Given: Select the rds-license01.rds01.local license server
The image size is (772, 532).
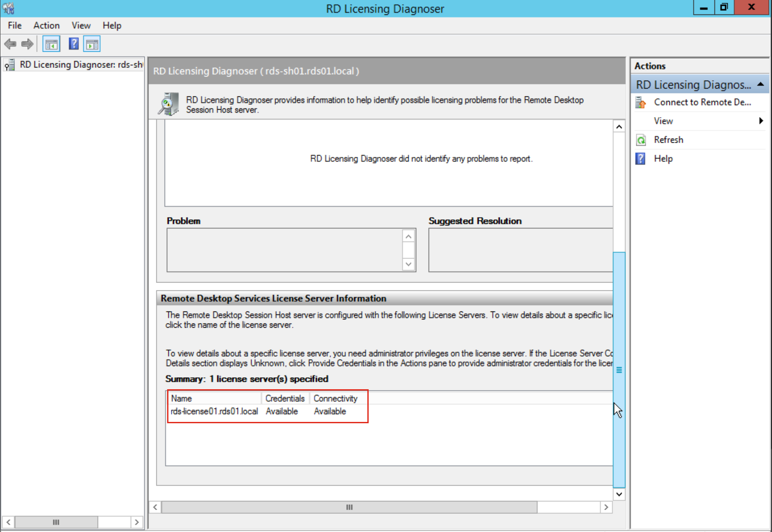Looking at the screenshot, I should (x=214, y=411).
